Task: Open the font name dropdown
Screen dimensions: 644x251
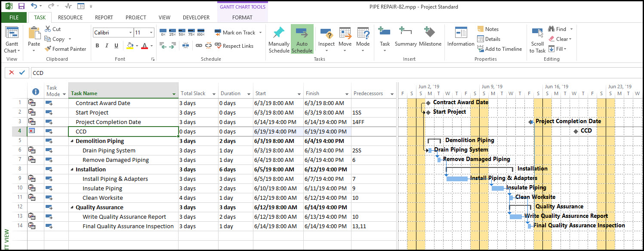Action: 130,33
